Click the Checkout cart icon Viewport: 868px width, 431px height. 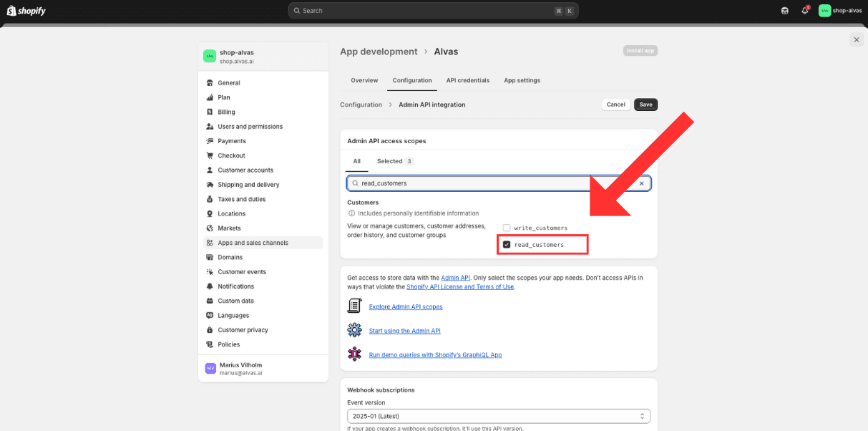pos(210,155)
